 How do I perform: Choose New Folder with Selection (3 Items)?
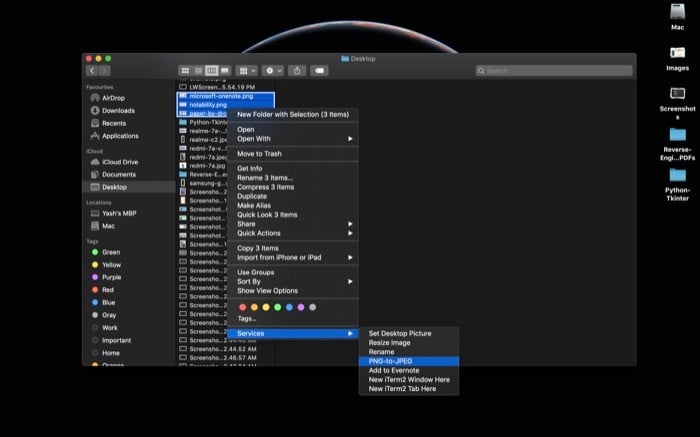[x=293, y=114]
